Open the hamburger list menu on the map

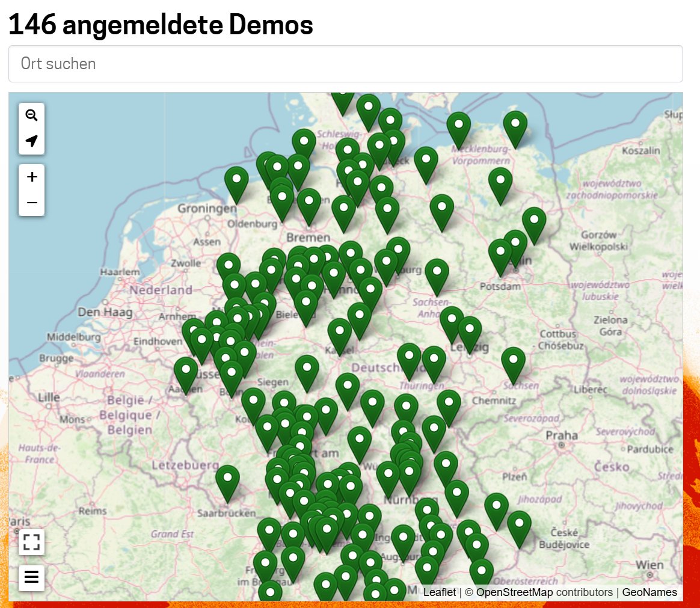click(31, 577)
